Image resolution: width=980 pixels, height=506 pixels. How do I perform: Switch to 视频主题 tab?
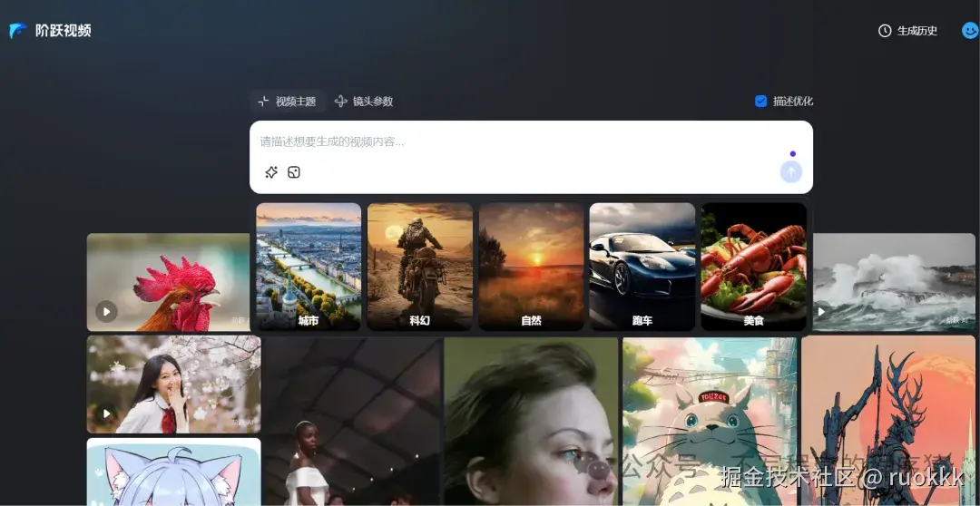[x=288, y=102]
